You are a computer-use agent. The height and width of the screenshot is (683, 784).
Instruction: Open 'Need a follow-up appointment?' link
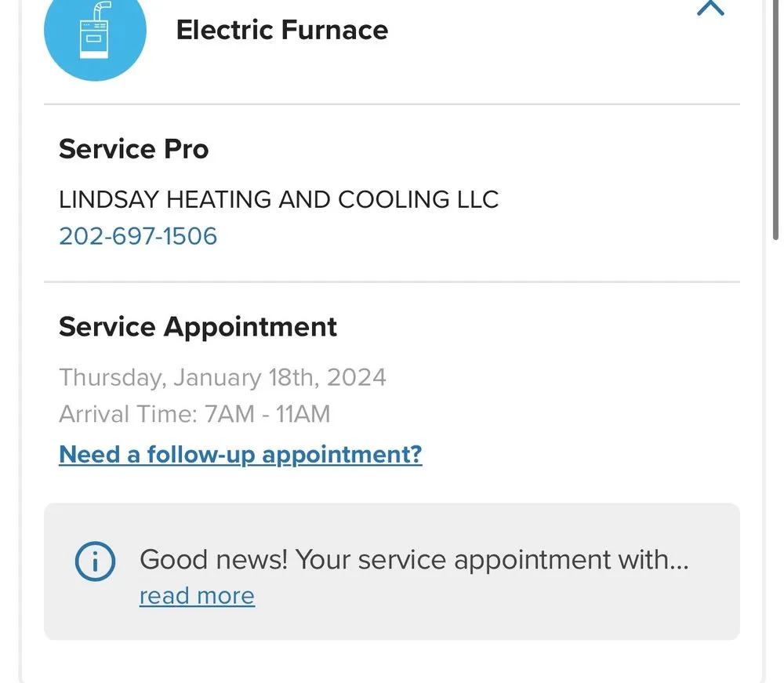pyautogui.click(x=240, y=454)
